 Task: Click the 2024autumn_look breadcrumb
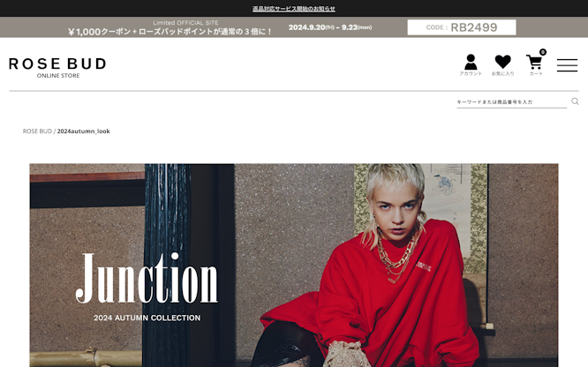(x=83, y=131)
